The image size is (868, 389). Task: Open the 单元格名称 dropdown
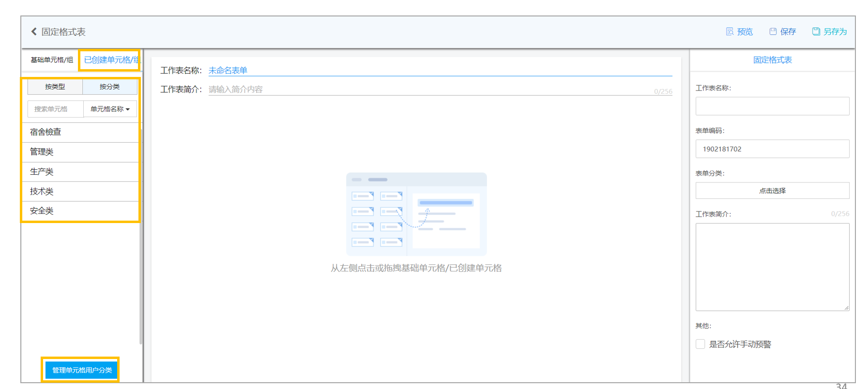[110, 109]
